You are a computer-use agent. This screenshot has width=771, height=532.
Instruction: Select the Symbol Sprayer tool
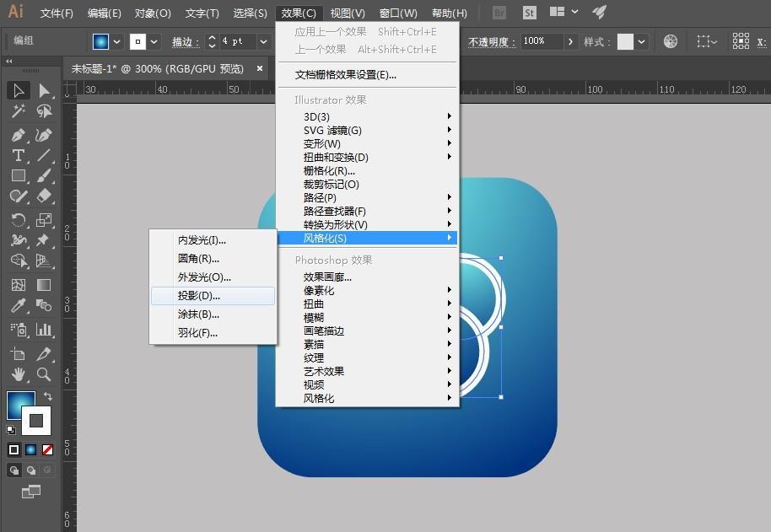(19, 329)
